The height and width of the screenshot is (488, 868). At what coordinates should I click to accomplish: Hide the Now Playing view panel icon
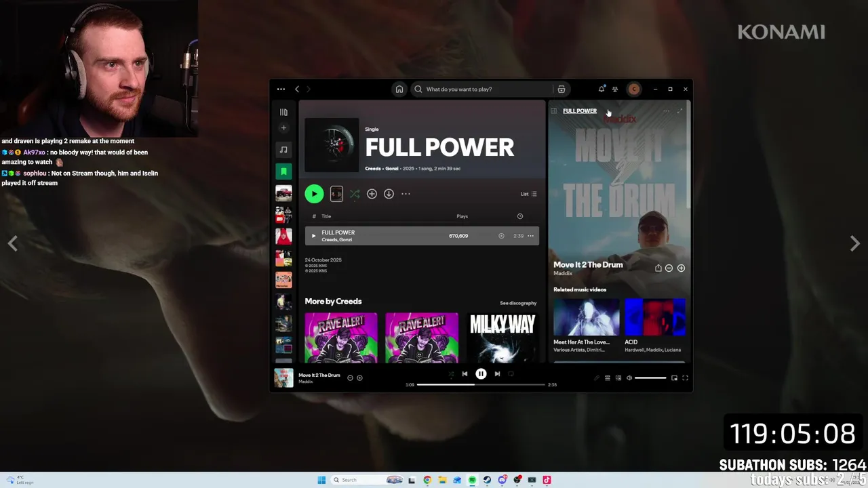(554, 110)
